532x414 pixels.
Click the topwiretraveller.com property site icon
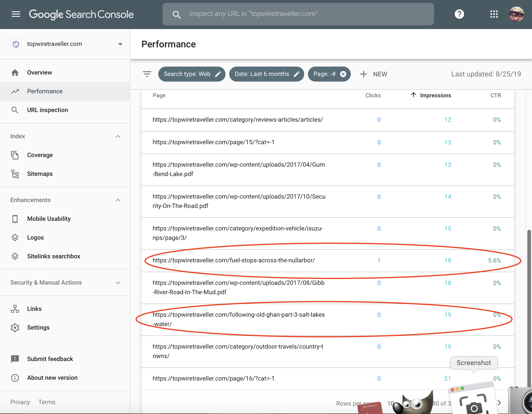[16, 44]
